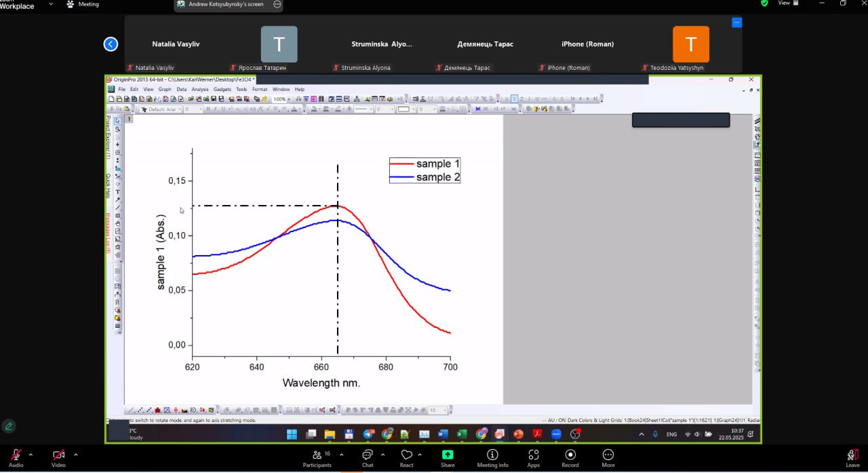Open the Participants panel
Image resolution: width=868 pixels, height=473 pixels.
pyautogui.click(x=317, y=458)
